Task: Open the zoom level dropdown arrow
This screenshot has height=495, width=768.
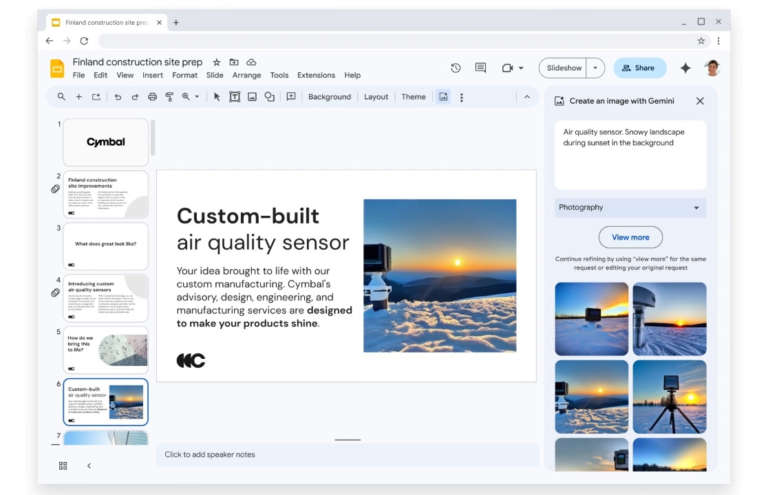Action: (197, 97)
